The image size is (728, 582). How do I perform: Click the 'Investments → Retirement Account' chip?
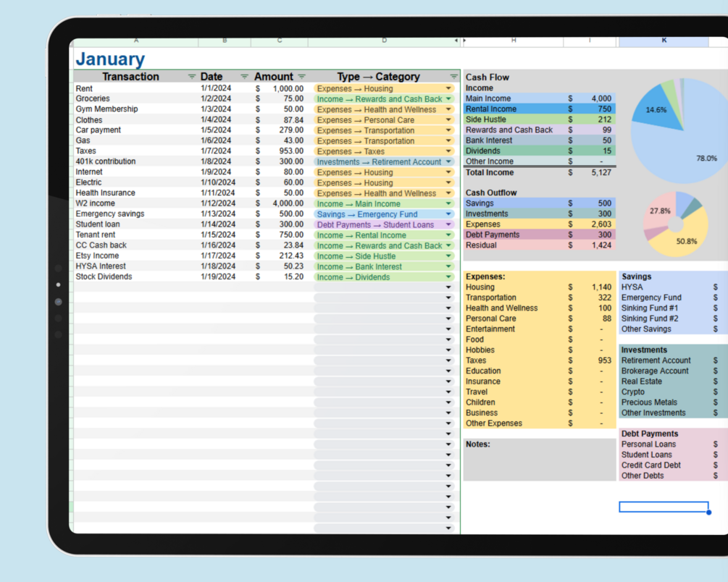point(384,161)
